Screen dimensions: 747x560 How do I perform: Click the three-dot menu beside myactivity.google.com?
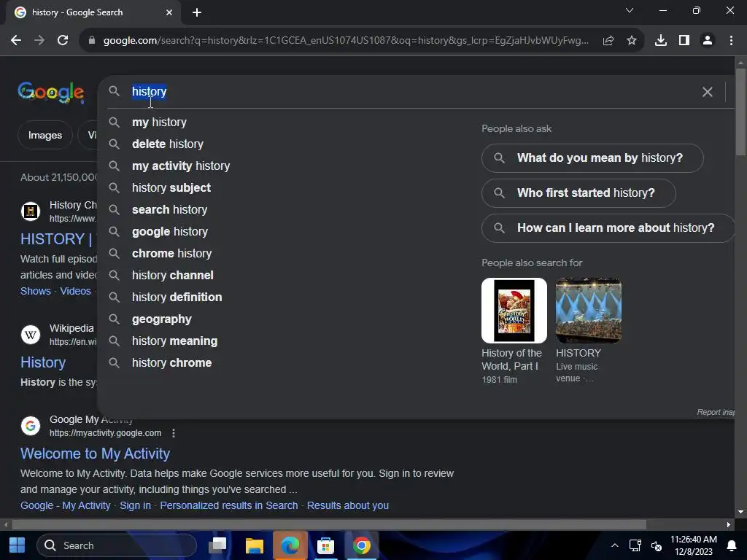pos(174,433)
